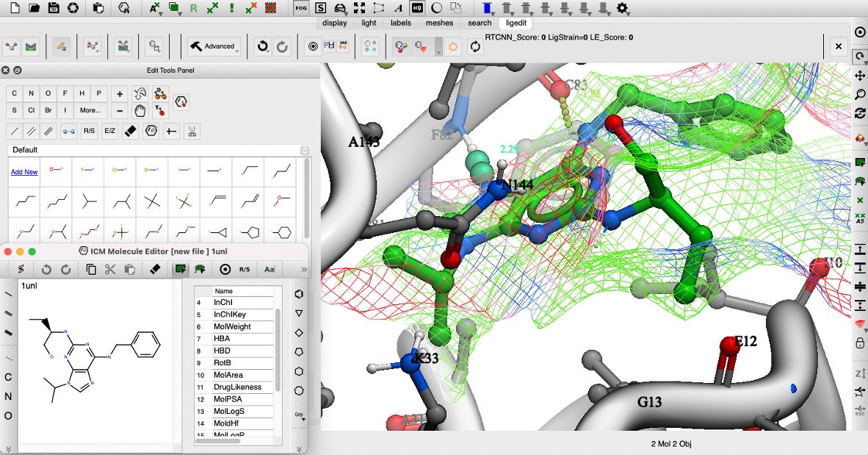Click the fullscreen expand arrows icon
Screen dimensions: 868x455
(x=359, y=8)
